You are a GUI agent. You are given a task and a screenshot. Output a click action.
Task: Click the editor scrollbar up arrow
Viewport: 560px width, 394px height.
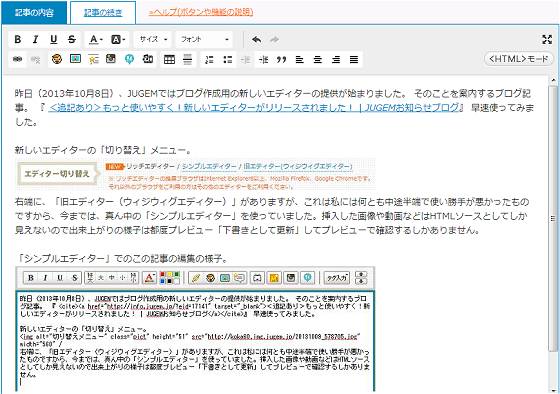pos(554,80)
